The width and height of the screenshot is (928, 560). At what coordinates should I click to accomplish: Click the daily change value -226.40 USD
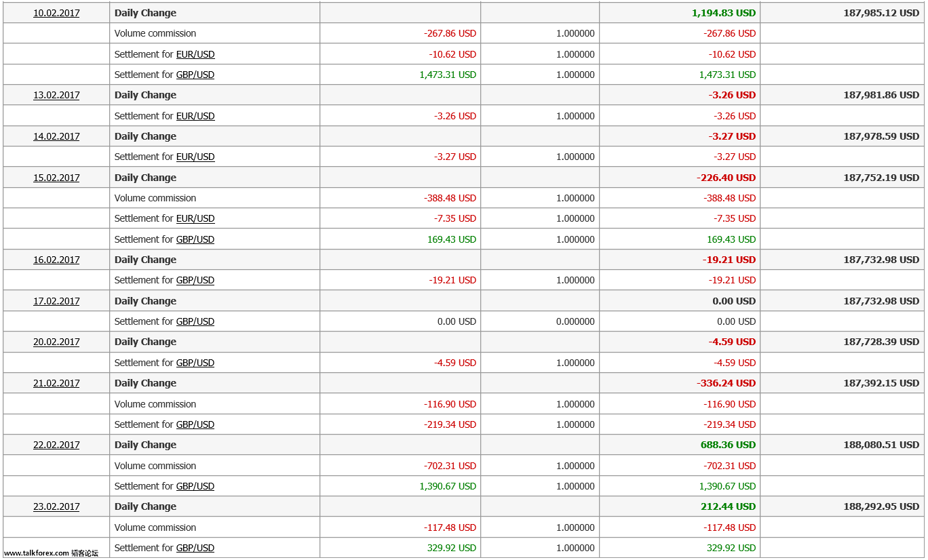pyautogui.click(x=726, y=178)
